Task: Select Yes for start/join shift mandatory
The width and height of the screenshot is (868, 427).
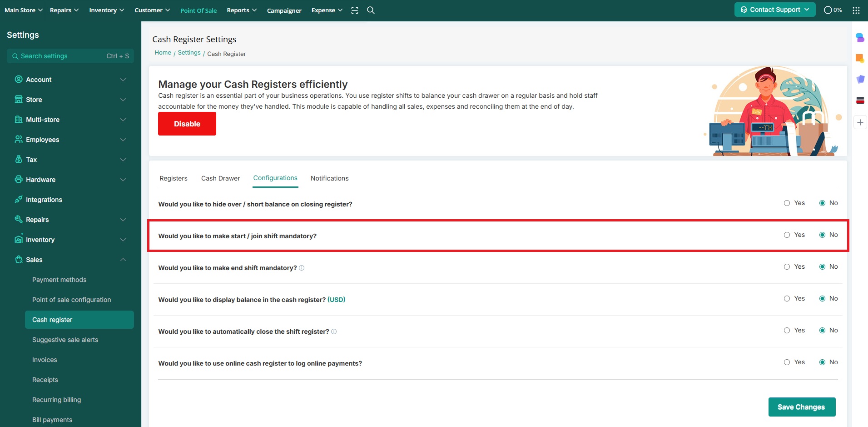Action: 787,235
